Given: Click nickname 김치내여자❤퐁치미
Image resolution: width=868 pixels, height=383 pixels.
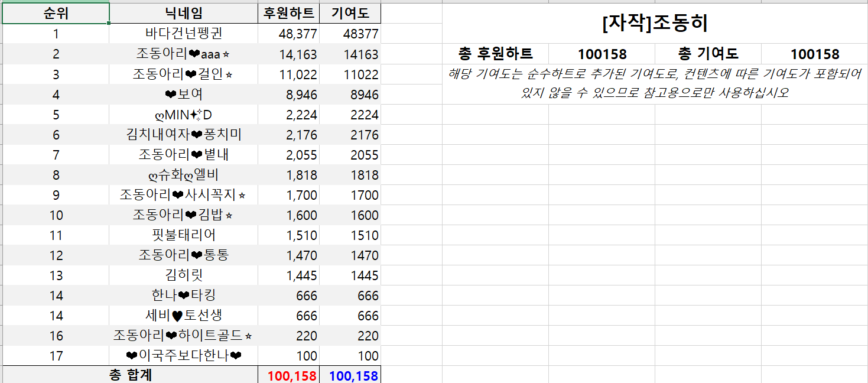Looking at the screenshot, I should [x=181, y=134].
